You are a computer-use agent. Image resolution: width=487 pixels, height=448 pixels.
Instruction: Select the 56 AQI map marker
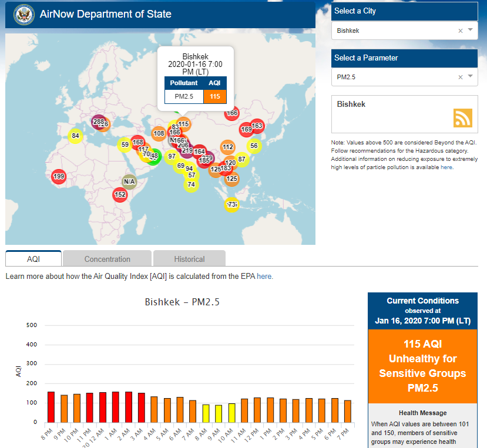pyautogui.click(x=254, y=146)
